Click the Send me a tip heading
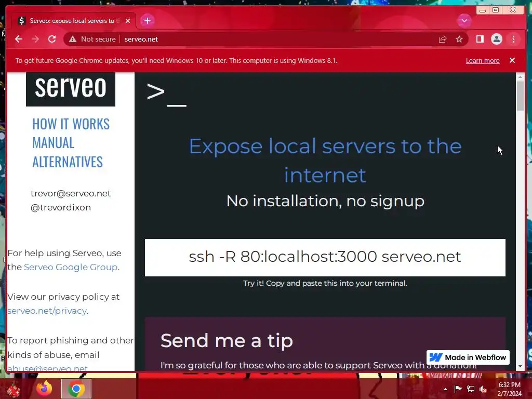Screen dimensions: 532x399 tap(227, 341)
